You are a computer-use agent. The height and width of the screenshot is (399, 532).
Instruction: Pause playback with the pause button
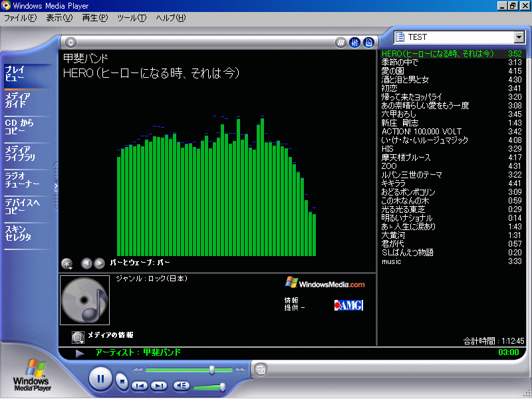pyautogui.click(x=100, y=378)
